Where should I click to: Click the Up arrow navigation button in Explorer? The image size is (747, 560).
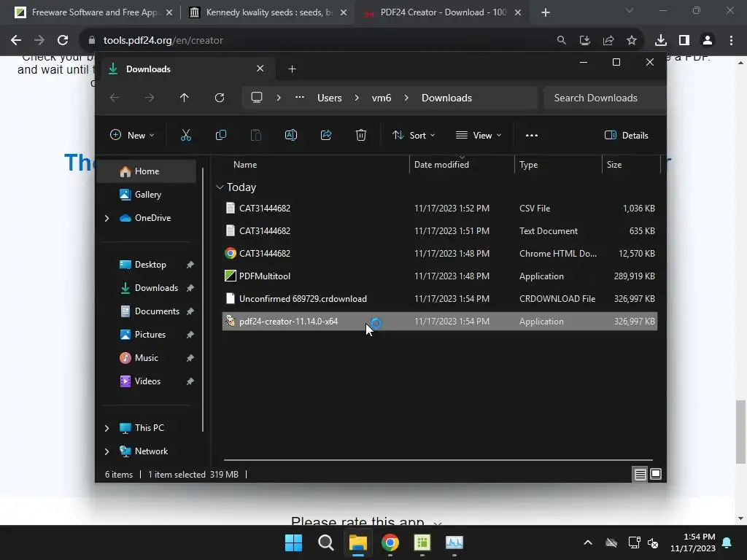184,98
